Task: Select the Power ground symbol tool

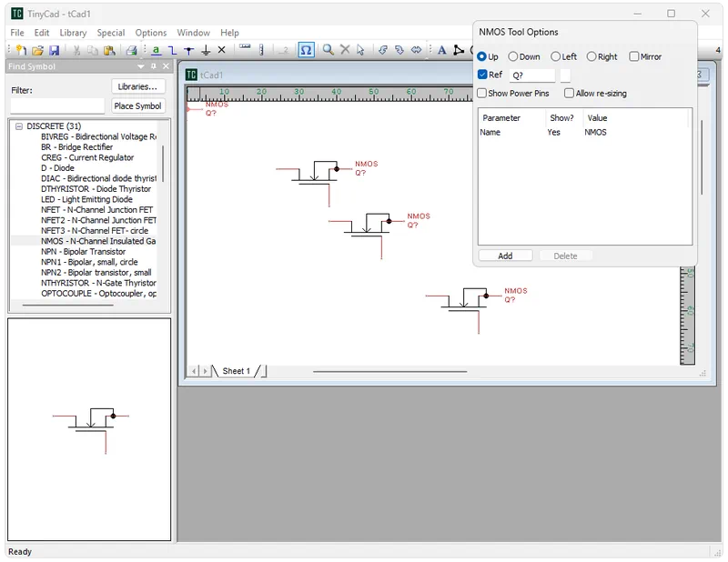Action: (x=206, y=50)
